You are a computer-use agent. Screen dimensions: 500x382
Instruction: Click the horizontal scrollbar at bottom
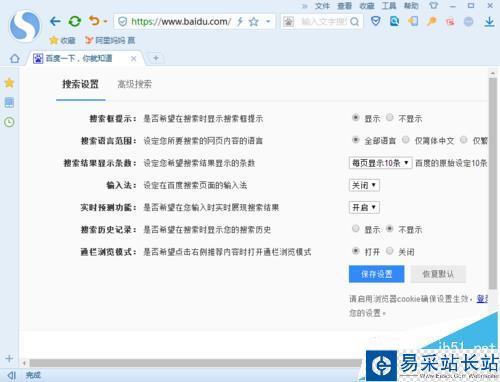[x=195, y=363]
